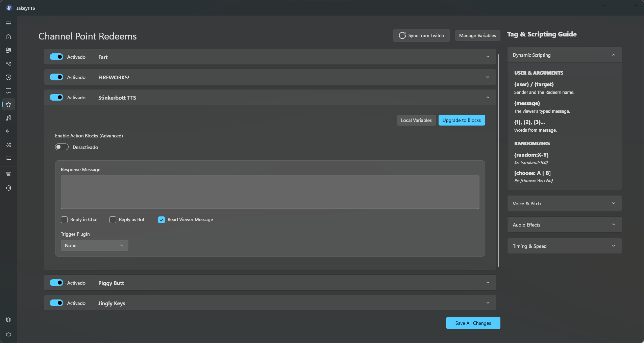Viewport: 644px width, 343px height.
Task: Enable the Action Blocks (Advanced) switch
Action: (x=62, y=147)
